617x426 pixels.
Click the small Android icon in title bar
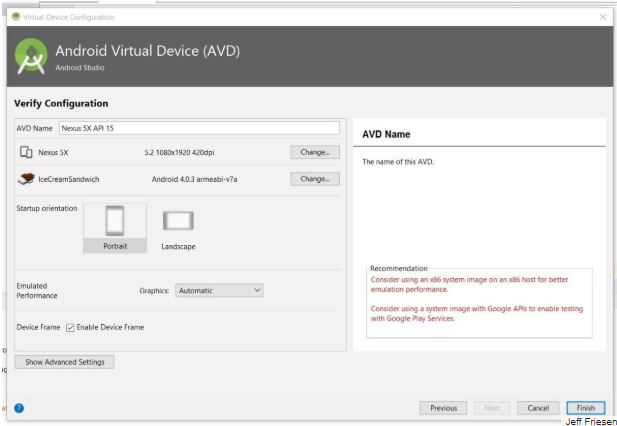16,17
